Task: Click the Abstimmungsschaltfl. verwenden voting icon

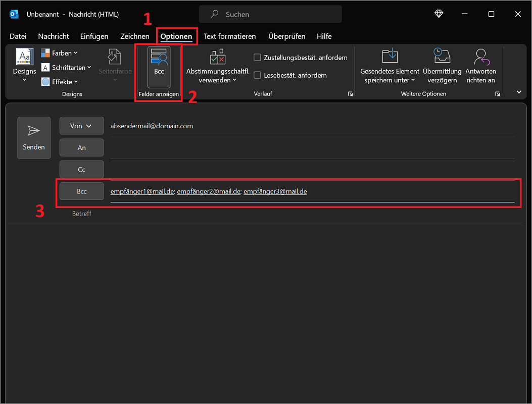Action: [218, 57]
